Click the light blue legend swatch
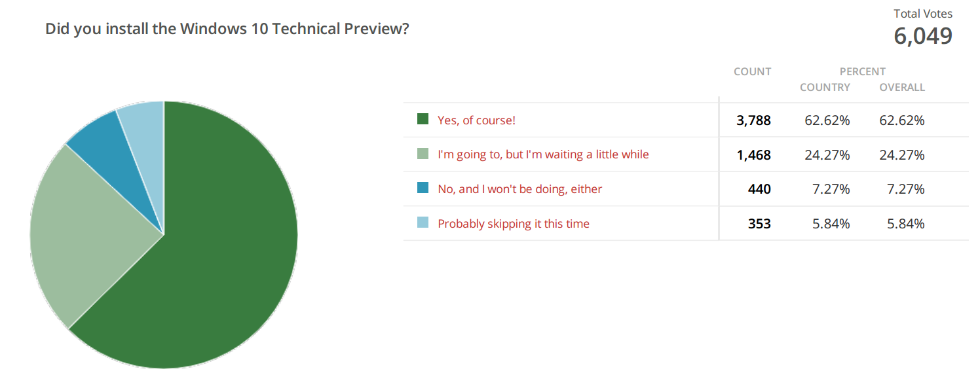 click(423, 222)
